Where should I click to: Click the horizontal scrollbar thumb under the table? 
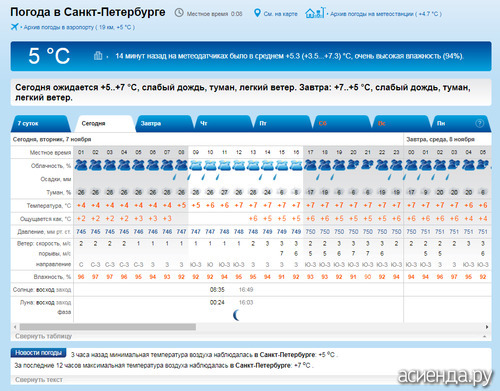[x=108, y=327]
